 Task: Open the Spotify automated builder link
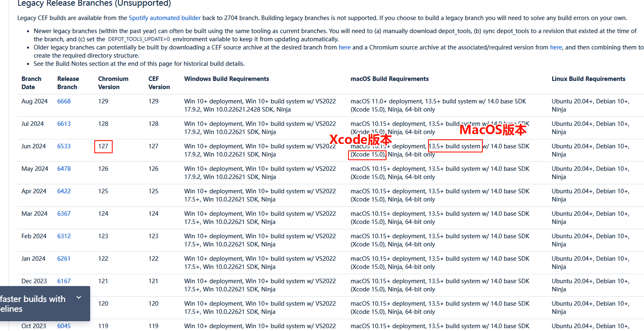tap(164, 18)
